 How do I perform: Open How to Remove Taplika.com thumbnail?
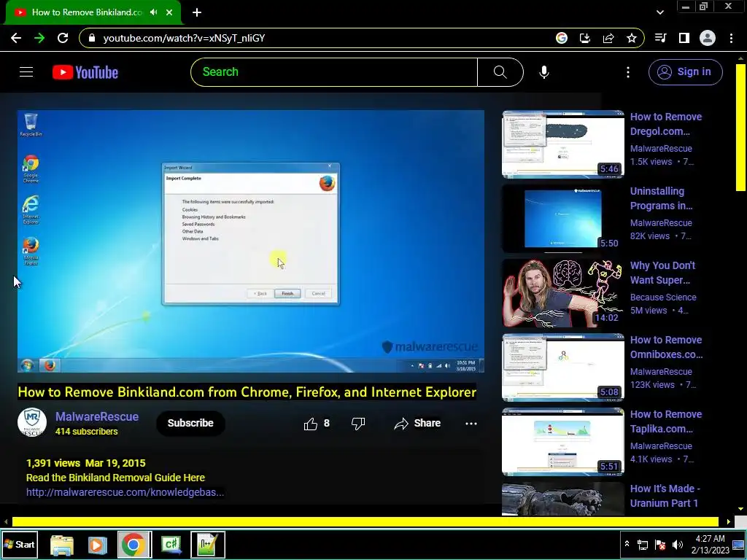click(562, 442)
